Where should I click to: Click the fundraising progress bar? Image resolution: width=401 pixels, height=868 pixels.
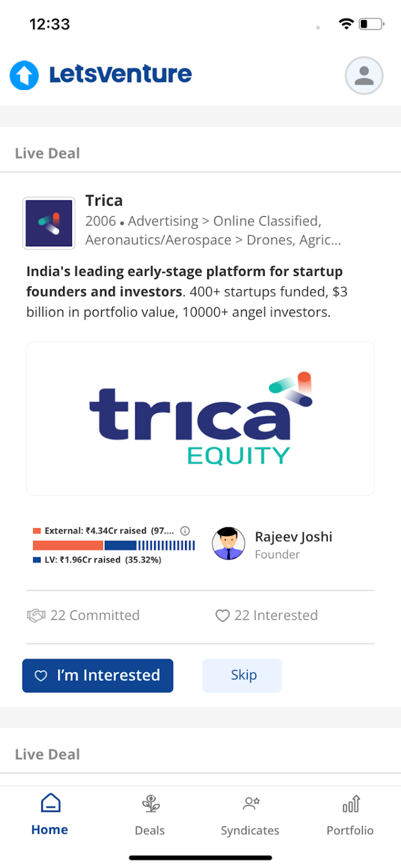[x=113, y=545]
